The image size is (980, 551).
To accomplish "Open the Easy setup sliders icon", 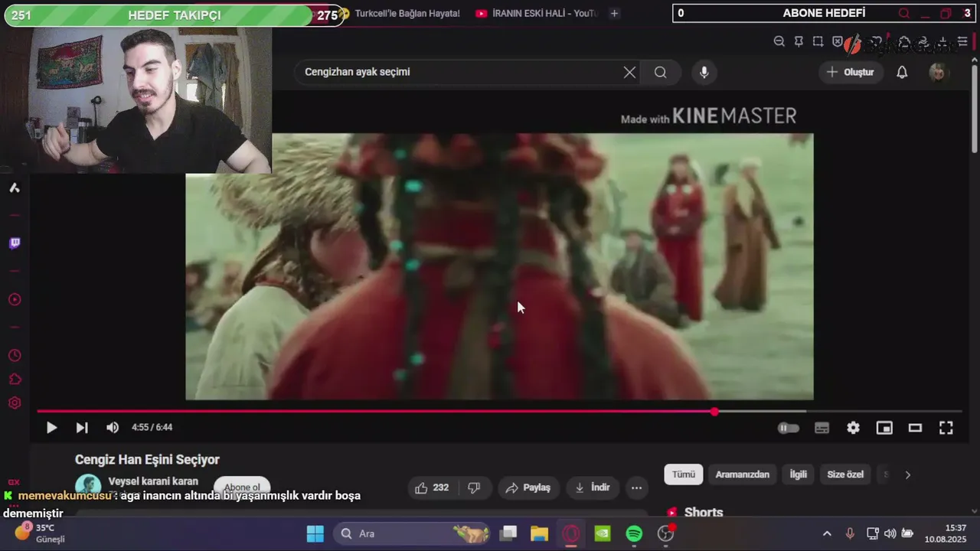I will tap(962, 41).
